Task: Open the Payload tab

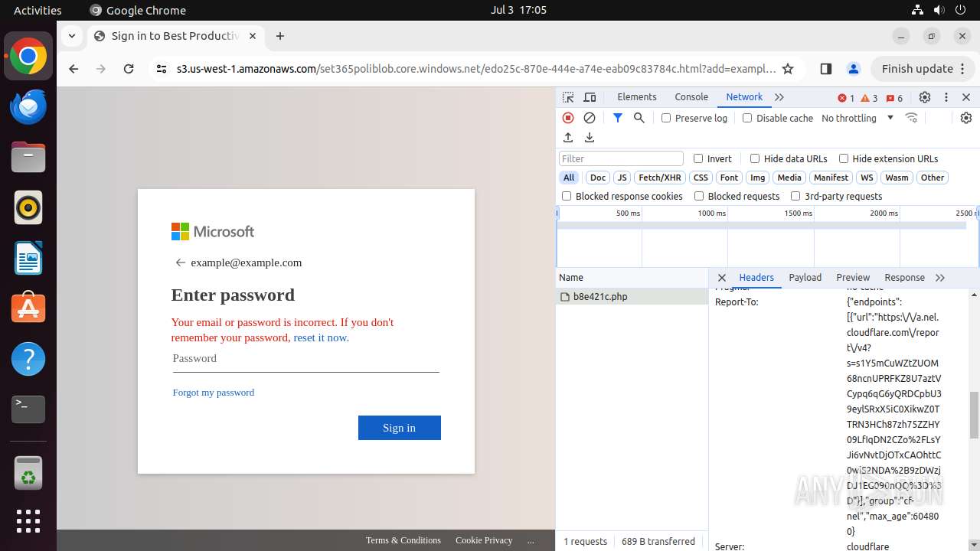Action: pyautogui.click(x=805, y=278)
